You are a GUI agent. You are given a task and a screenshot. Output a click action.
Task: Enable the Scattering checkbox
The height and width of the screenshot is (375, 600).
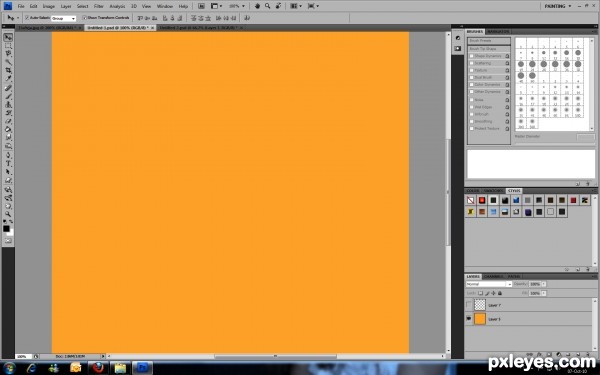point(472,63)
